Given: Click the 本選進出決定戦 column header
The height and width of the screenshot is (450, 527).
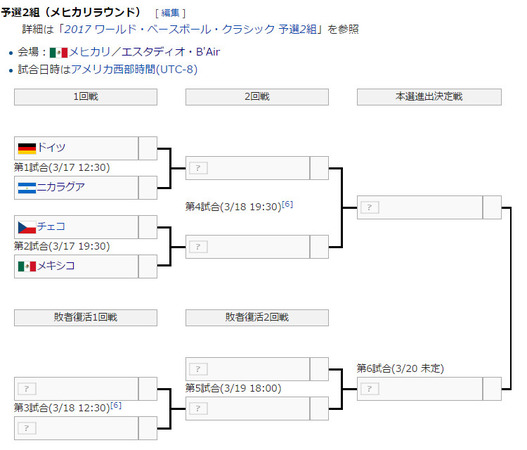Looking at the screenshot, I should pyautogui.click(x=429, y=97).
